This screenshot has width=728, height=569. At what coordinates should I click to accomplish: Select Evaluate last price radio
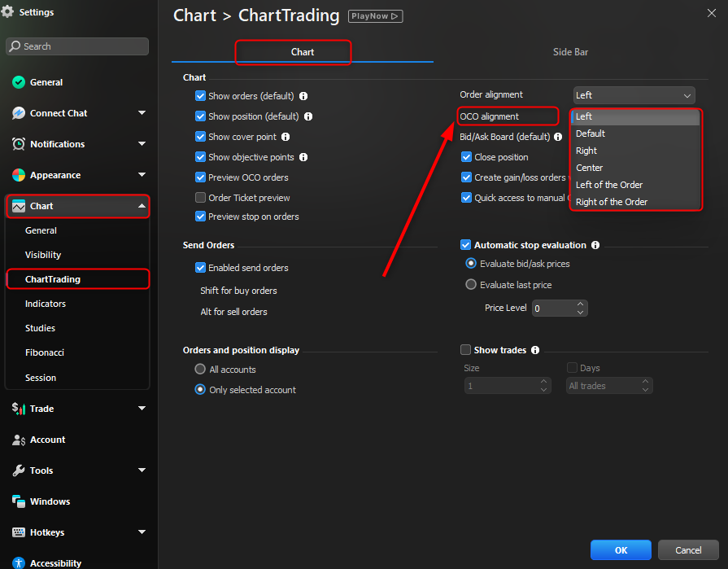tap(471, 284)
